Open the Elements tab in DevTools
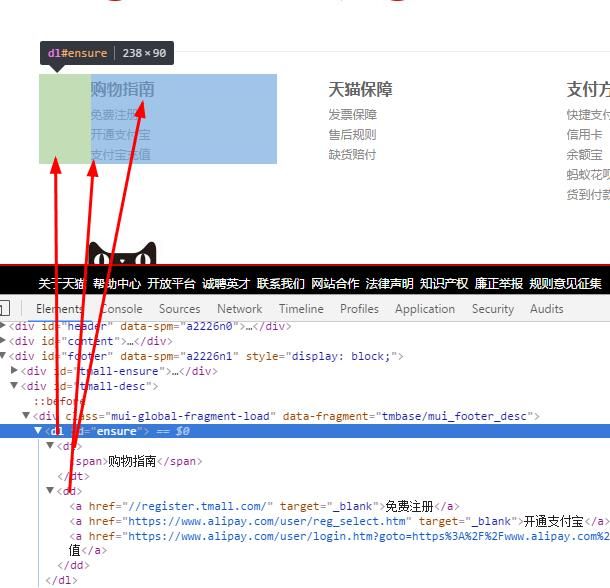 point(59,309)
